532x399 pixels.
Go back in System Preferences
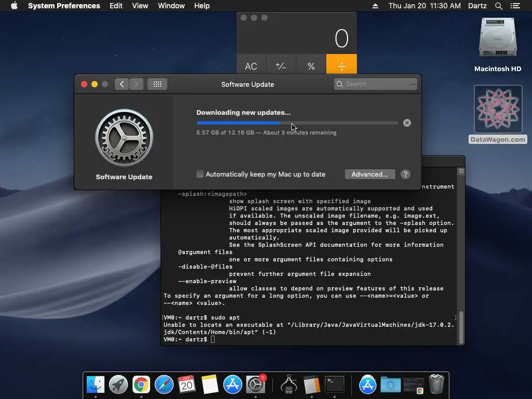(x=122, y=84)
